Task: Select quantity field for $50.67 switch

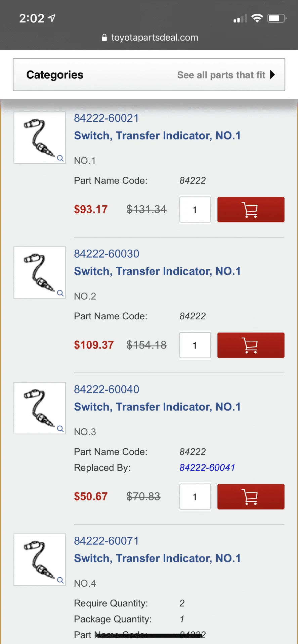Action: pyautogui.click(x=195, y=497)
